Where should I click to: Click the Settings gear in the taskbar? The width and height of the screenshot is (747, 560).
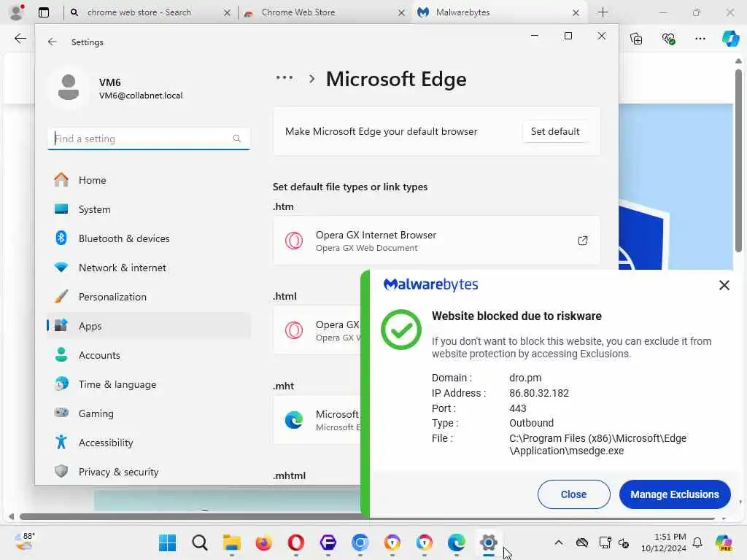(488, 542)
